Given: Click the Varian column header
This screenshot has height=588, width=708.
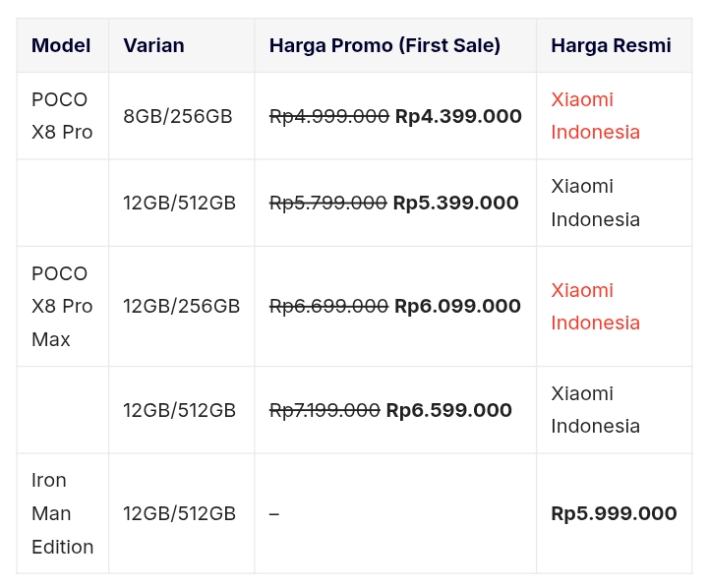Looking at the screenshot, I should point(153,45).
